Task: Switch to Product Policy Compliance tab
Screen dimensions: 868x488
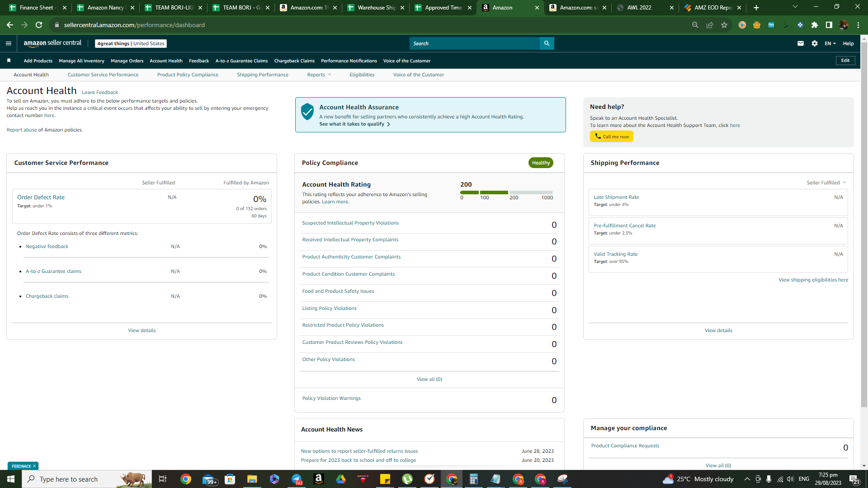Action: pos(188,75)
